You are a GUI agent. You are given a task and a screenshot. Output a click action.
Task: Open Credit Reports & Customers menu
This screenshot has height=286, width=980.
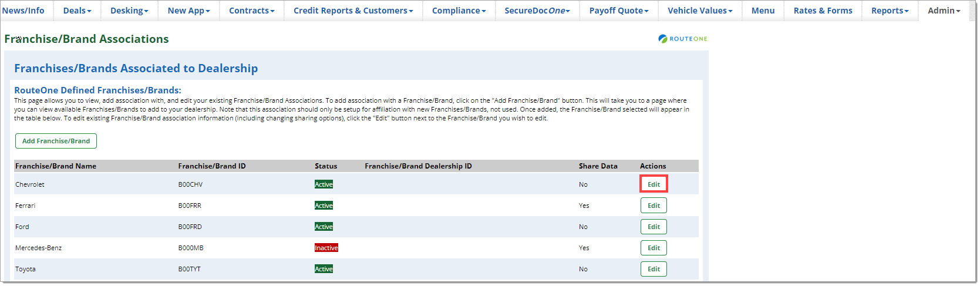tap(353, 11)
